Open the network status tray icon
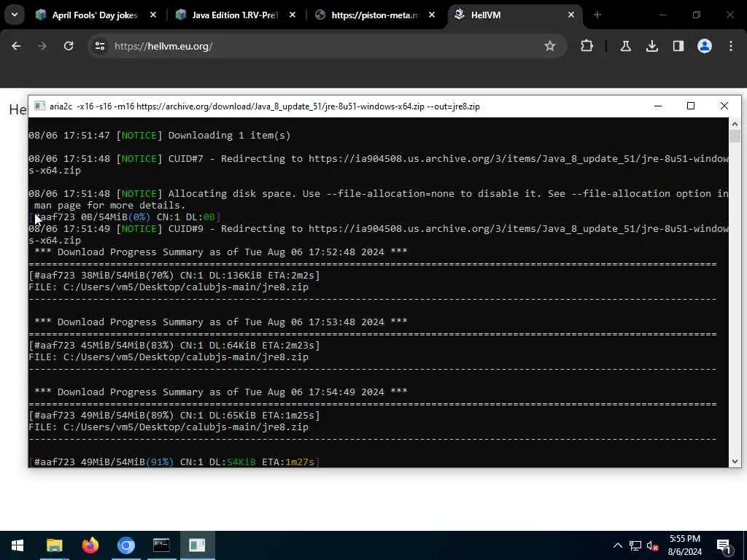 point(635,545)
